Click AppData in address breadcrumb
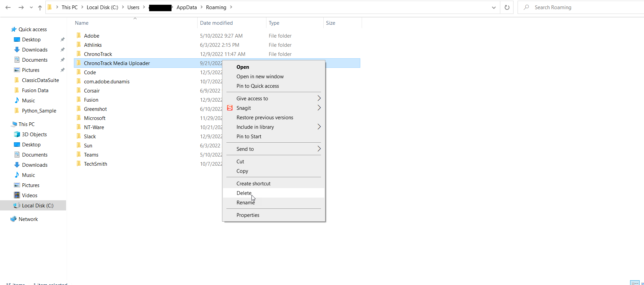Viewport: 644px width, 285px height. click(x=186, y=7)
